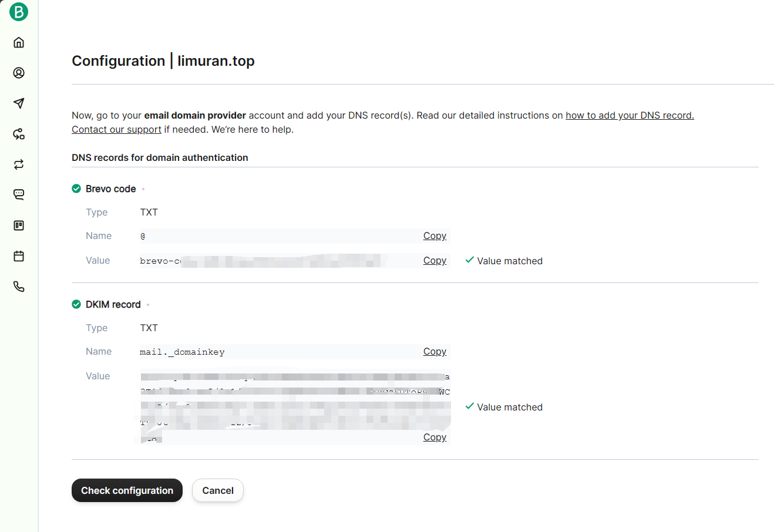Open how to add your DNS record link
The width and height of the screenshot is (774, 532).
(630, 116)
